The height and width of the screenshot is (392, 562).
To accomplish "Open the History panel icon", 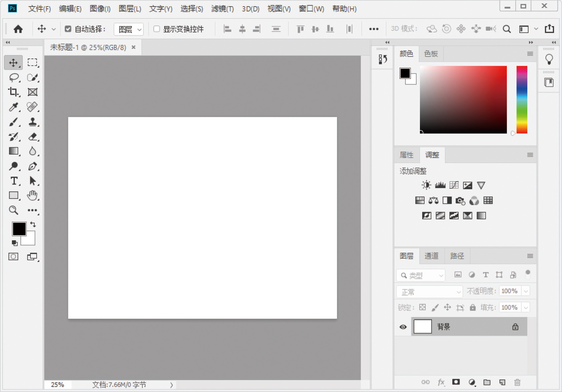I will pyautogui.click(x=383, y=59).
